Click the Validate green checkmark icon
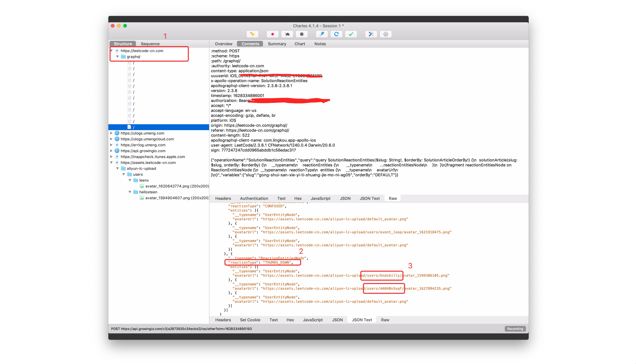Screen dimensions: 636x364 351,34
